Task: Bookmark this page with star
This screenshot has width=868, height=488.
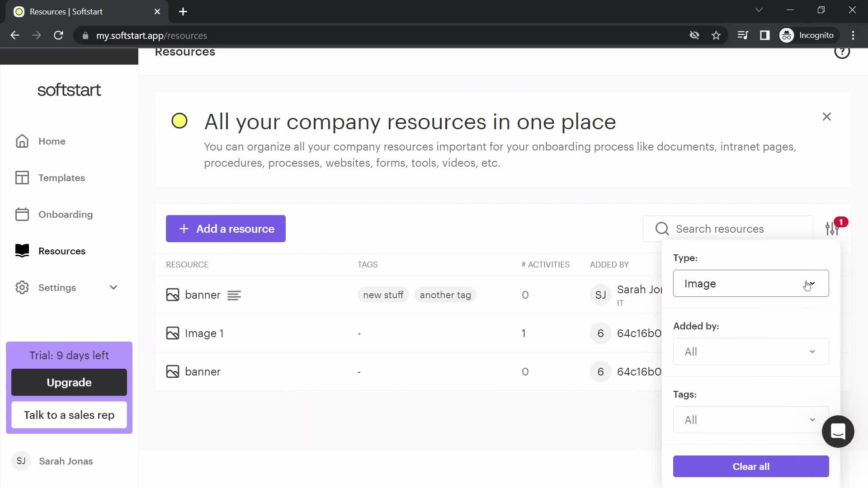Action: point(716,35)
